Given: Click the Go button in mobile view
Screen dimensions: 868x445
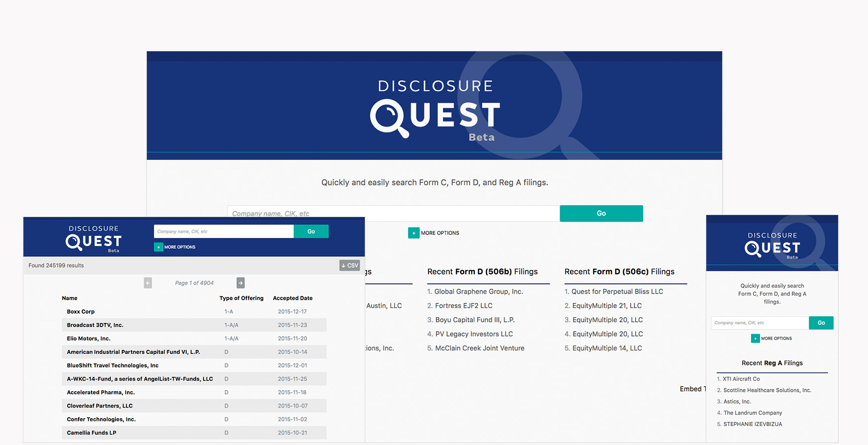Looking at the screenshot, I should (x=821, y=323).
